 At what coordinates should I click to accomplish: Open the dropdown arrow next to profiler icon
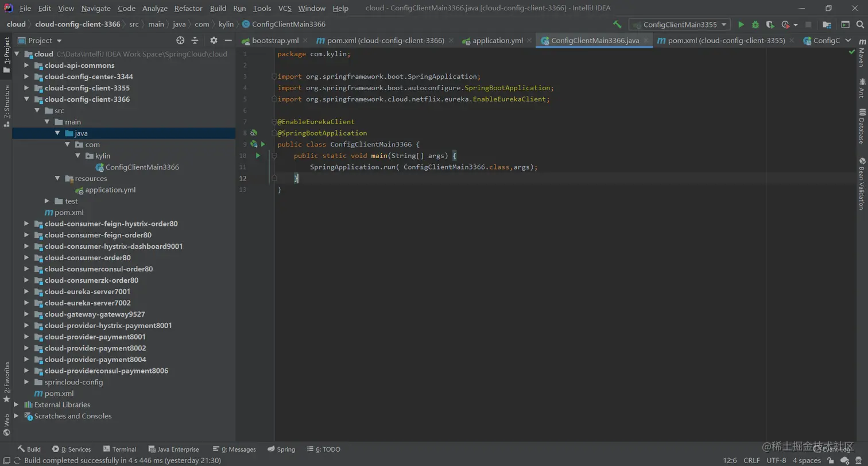pos(796,25)
